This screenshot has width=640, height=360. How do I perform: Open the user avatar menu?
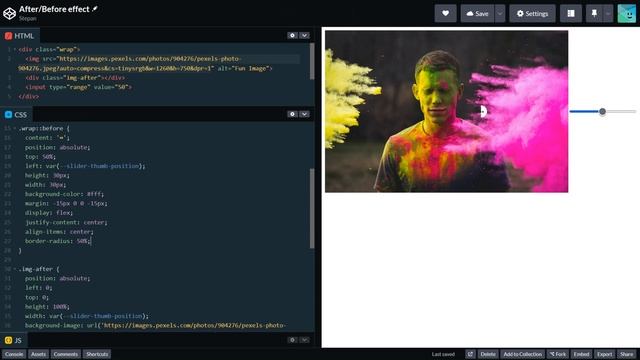coord(627,13)
